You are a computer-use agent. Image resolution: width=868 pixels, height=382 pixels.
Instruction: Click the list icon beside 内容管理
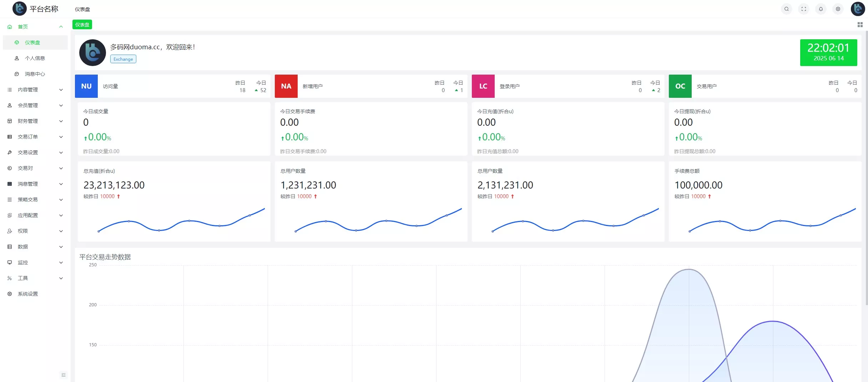click(10, 90)
